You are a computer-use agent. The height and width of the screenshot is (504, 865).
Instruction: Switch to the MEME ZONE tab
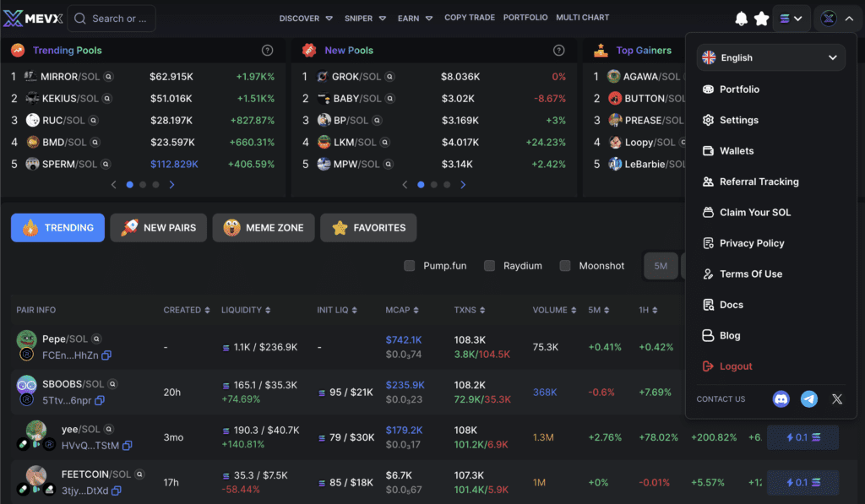click(264, 228)
